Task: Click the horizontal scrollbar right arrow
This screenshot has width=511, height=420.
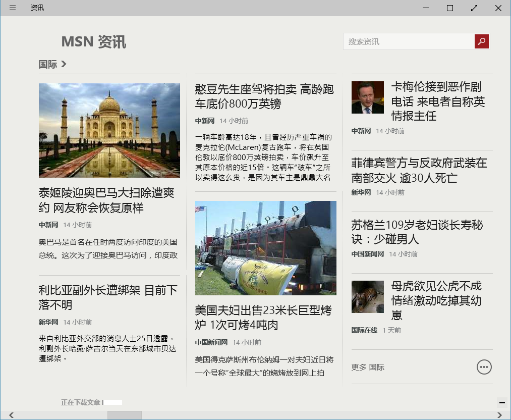Action: pos(499,415)
